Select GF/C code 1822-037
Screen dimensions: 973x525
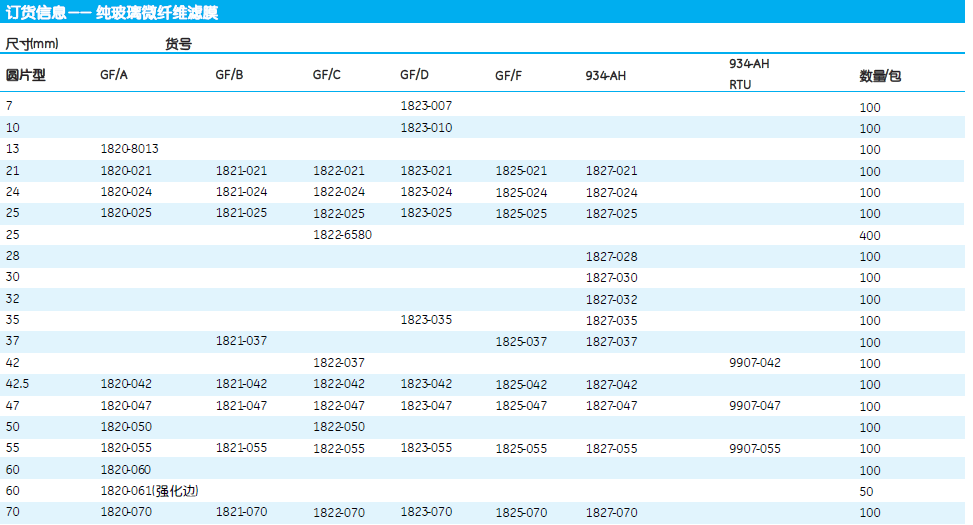pyautogui.click(x=339, y=362)
